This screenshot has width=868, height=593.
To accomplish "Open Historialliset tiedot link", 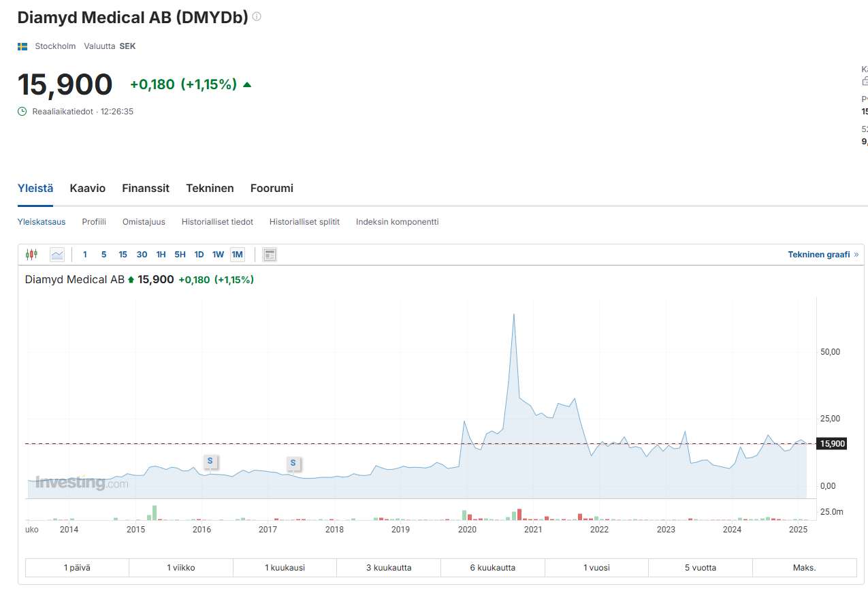I will 217,222.
